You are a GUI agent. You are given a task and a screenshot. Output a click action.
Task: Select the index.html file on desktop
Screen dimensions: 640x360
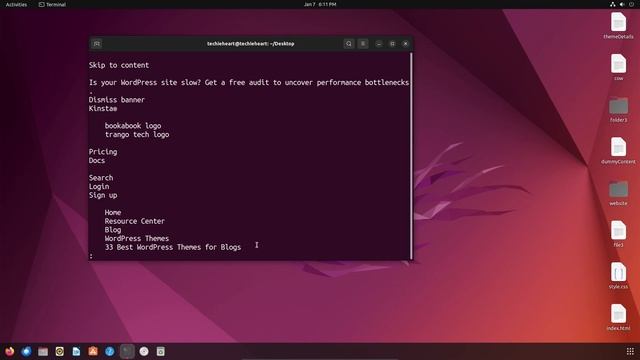pos(618,318)
